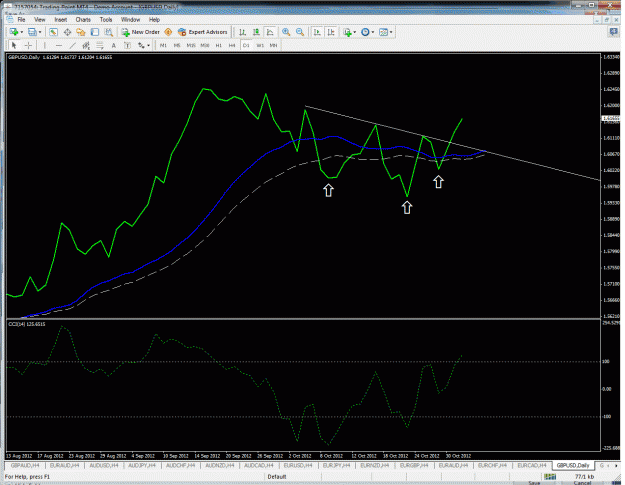Open the View menu
This screenshot has height=485, width=625.
click(x=39, y=20)
